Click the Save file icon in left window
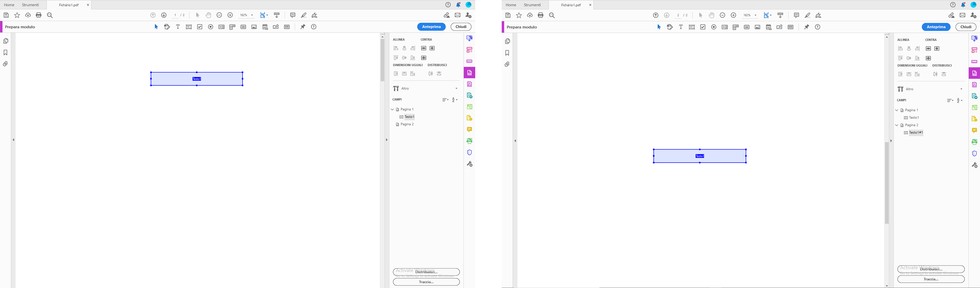980x288 pixels. [6, 15]
